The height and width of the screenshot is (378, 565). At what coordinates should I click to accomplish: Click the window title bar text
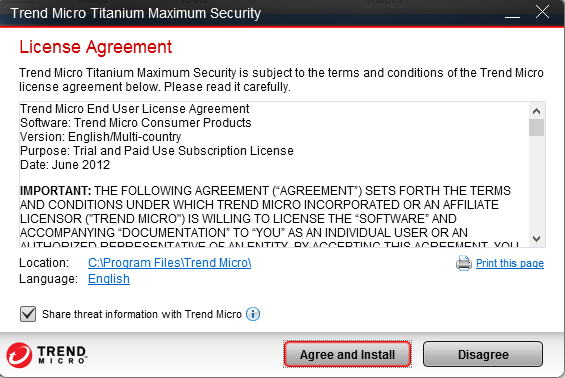coord(135,13)
